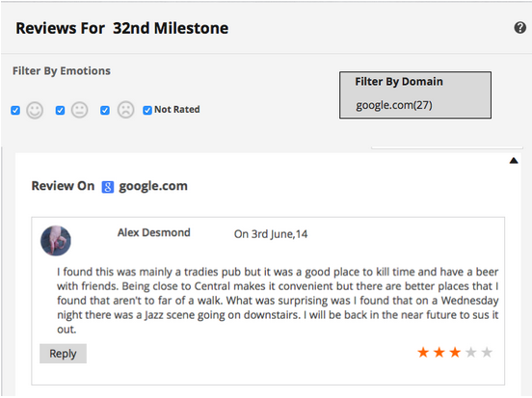This screenshot has width=532, height=398.
Task: Click Alex Desmond's profile picture
Action: point(56,241)
